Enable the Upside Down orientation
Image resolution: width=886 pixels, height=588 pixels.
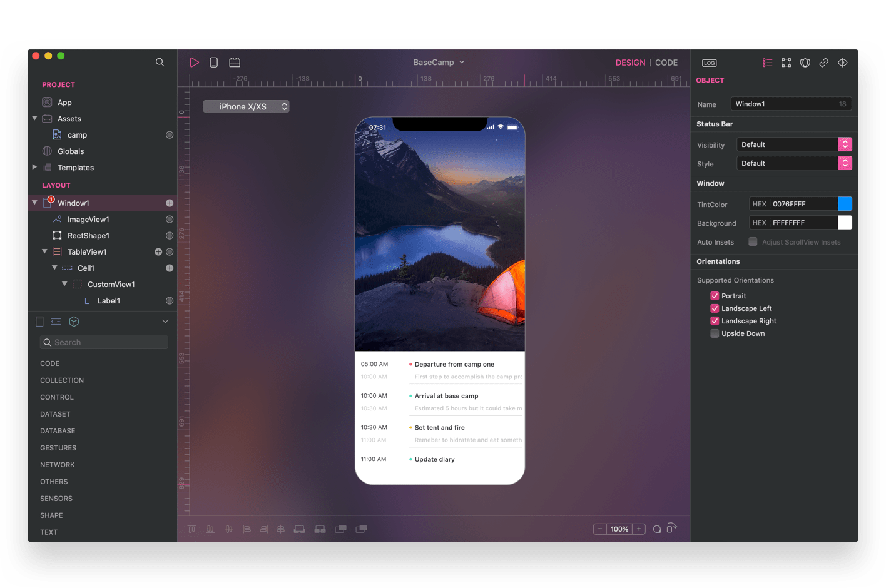coord(715,333)
